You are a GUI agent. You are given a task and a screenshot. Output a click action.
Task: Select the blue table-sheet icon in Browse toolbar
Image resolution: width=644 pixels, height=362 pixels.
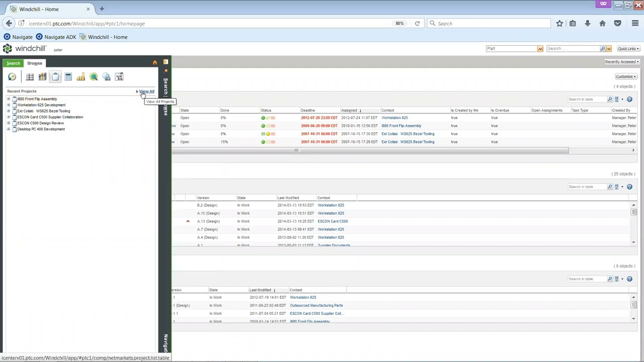coord(68,77)
